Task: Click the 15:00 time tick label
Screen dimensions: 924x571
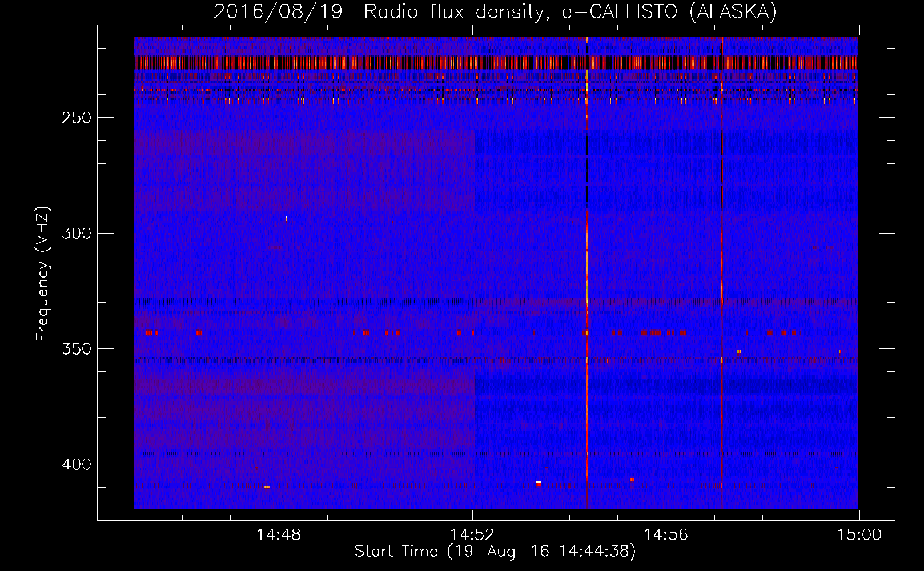Action: tap(859, 535)
